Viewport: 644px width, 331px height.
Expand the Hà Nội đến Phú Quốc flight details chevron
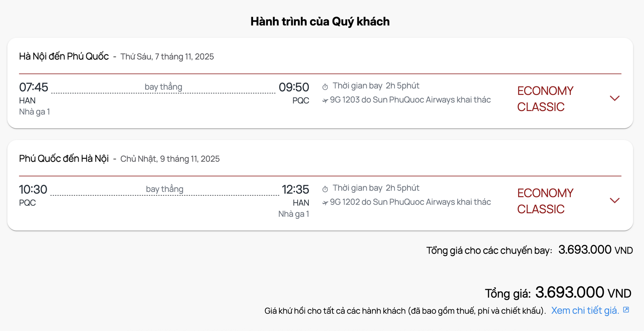click(x=614, y=98)
